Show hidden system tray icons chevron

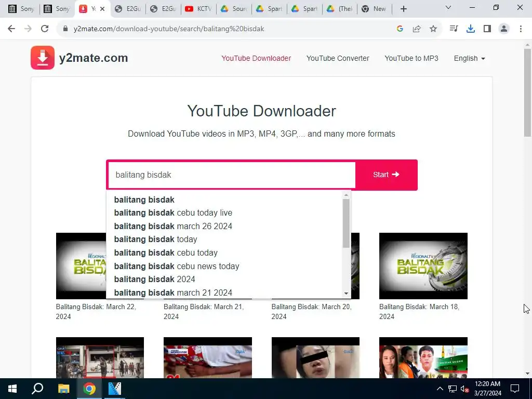click(x=440, y=389)
